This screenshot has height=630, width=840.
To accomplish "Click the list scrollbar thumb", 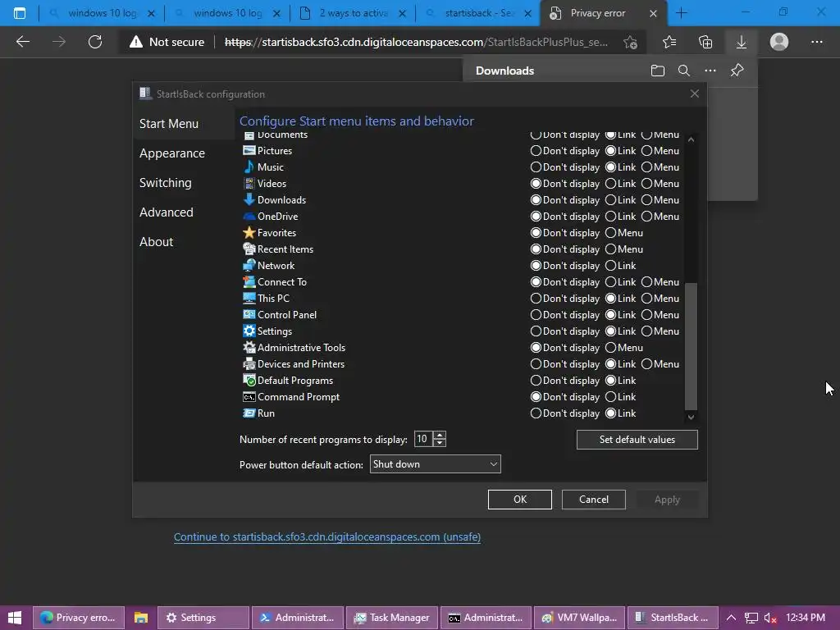I will [x=691, y=346].
